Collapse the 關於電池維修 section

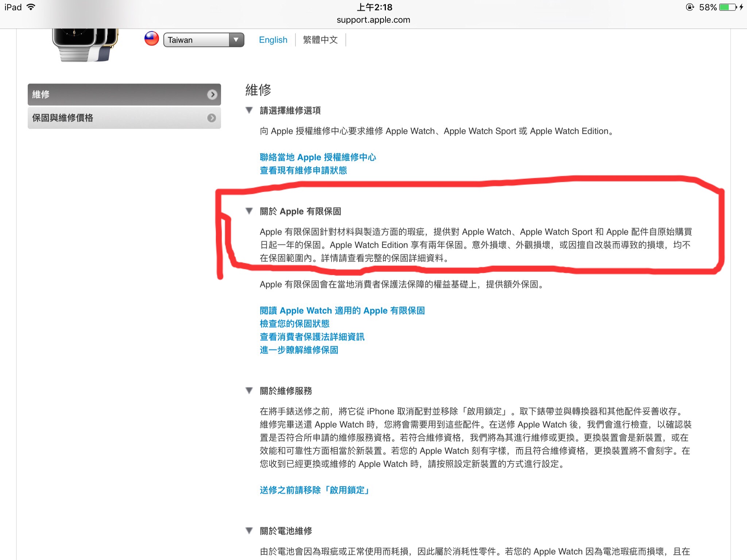pos(249,530)
